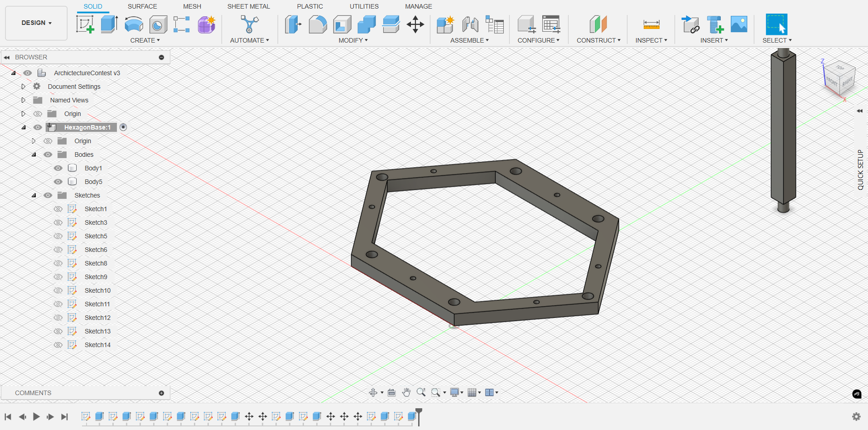Click the Insert Canvas image icon
The image size is (868, 430).
(739, 24)
